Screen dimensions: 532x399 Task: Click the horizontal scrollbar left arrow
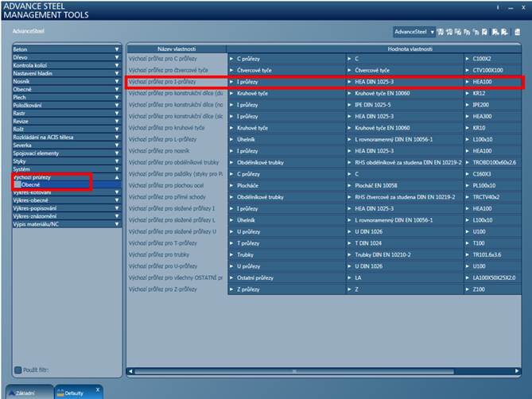click(130, 371)
